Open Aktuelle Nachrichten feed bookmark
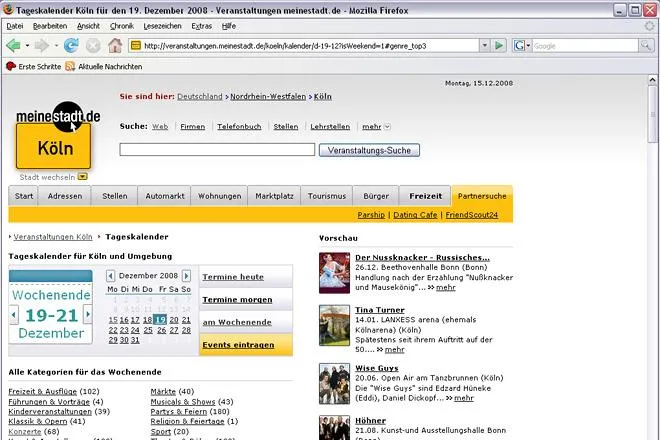Screen dimensions: 660x440 (104, 67)
